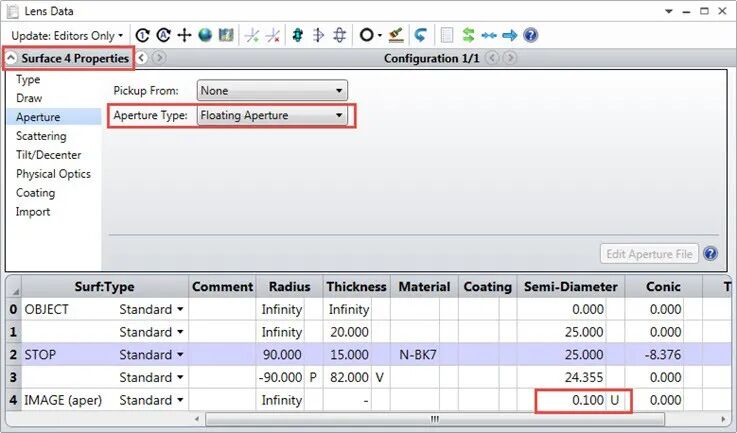Viewport: 737px width, 433px height.
Task: Select the Tilt/Decenter properties tab
Action: [x=48, y=155]
